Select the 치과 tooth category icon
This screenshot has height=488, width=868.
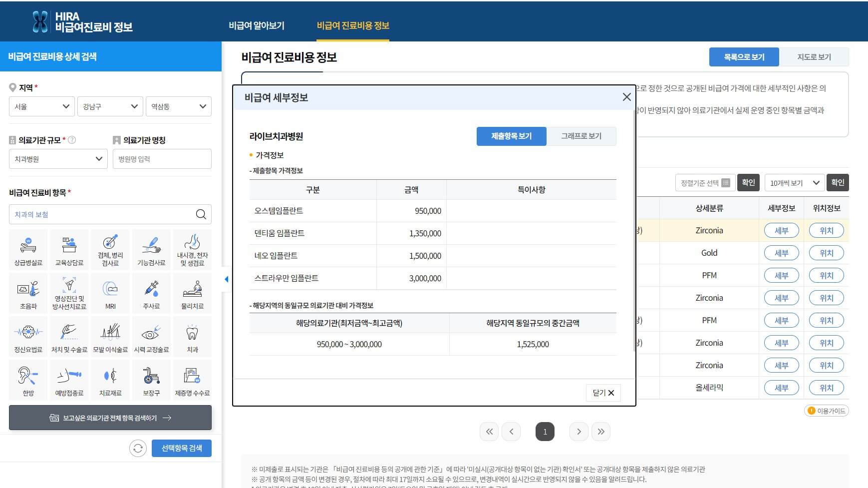point(192,337)
